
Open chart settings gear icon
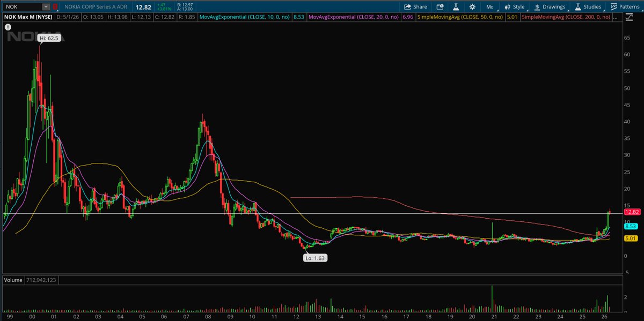coord(472,7)
